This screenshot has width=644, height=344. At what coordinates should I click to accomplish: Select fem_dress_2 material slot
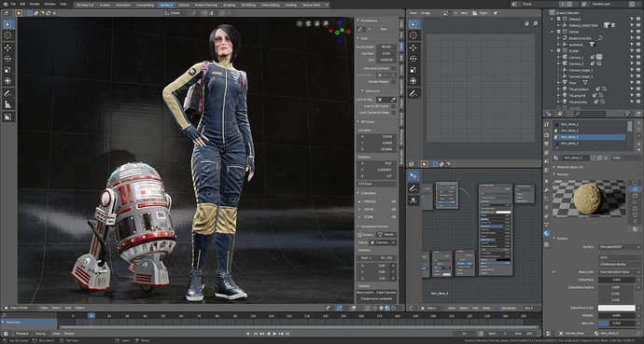(589, 131)
